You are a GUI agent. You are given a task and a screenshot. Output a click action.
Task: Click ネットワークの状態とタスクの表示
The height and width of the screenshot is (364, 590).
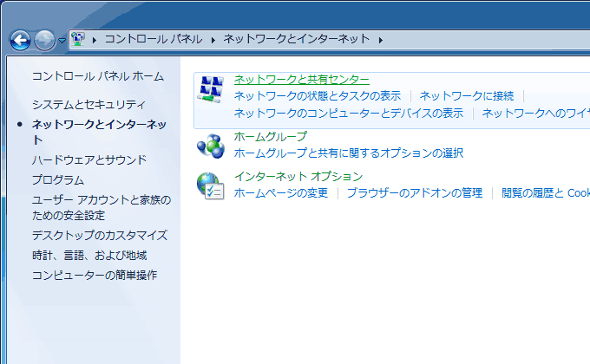pyautogui.click(x=318, y=96)
